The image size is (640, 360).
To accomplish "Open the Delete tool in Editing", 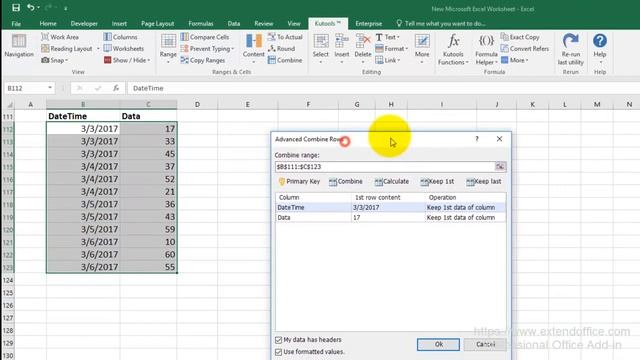I will 362,49.
